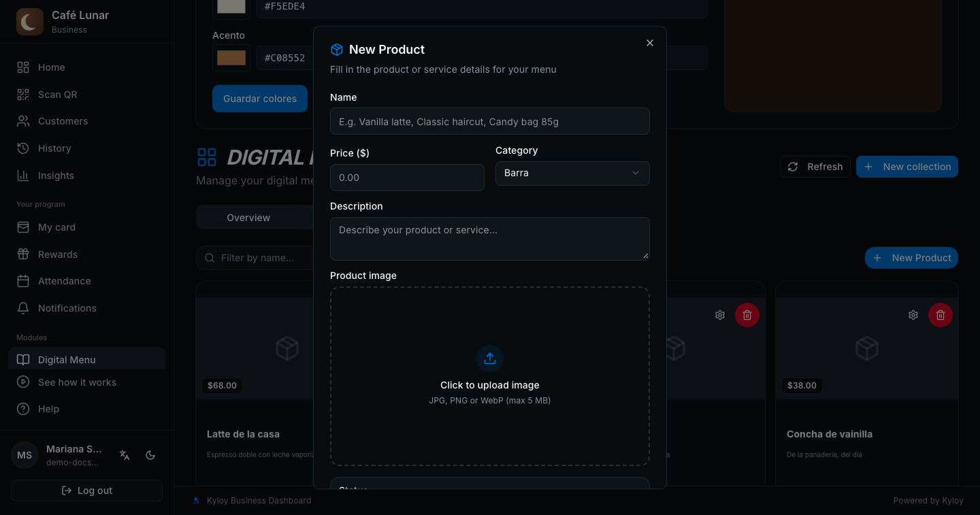The width and height of the screenshot is (980, 515).
Task: Click the Latte de la casa product title
Action: 243,434
